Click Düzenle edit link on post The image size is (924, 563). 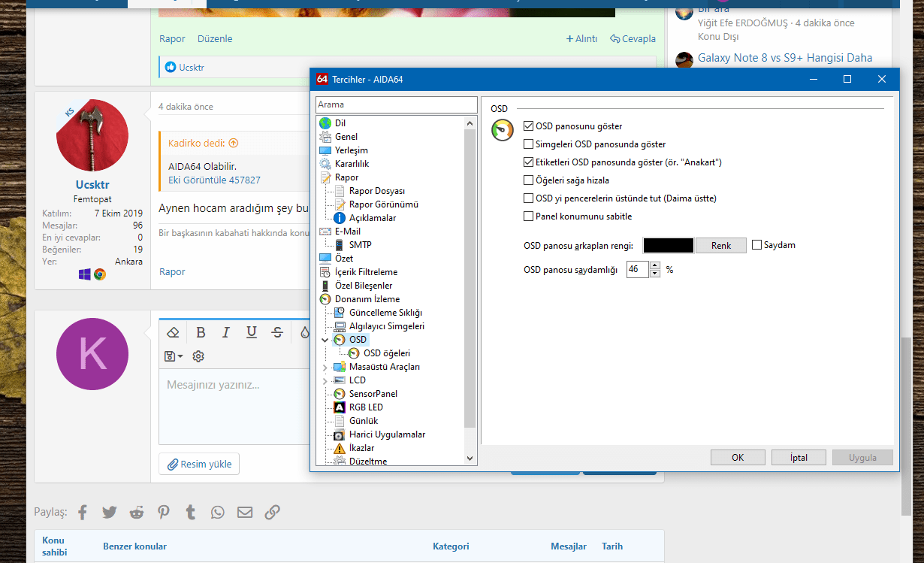[x=215, y=39]
